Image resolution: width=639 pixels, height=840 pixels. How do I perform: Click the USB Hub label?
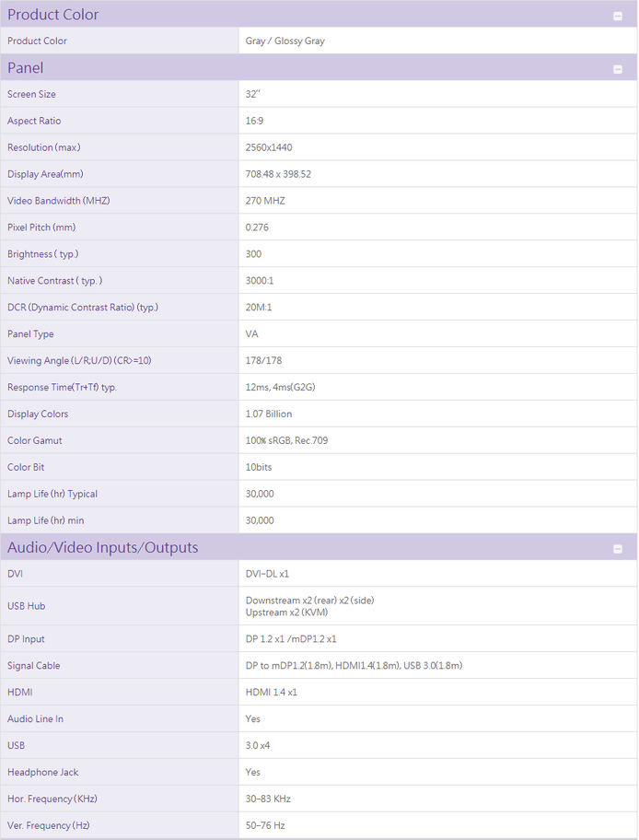click(27, 606)
